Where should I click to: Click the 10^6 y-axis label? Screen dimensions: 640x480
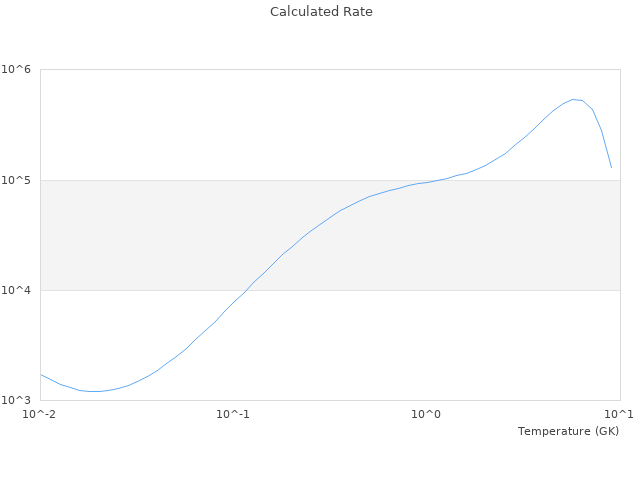(16, 70)
